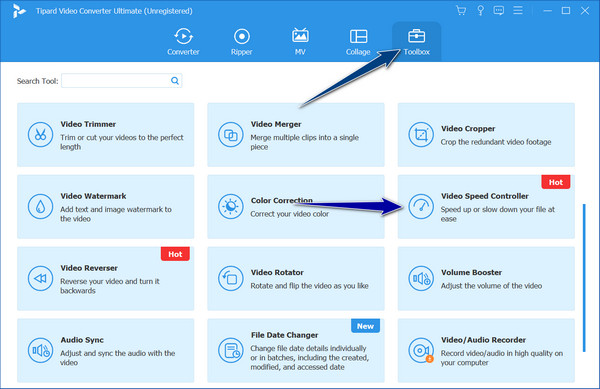Click 'Trim or cut your videos' description
The width and height of the screenshot is (600, 389).
tap(122, 142)
